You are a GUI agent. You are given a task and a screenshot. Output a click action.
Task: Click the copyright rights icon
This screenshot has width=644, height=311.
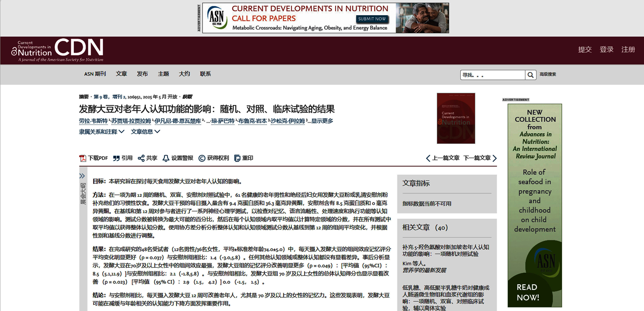[202, 158]
